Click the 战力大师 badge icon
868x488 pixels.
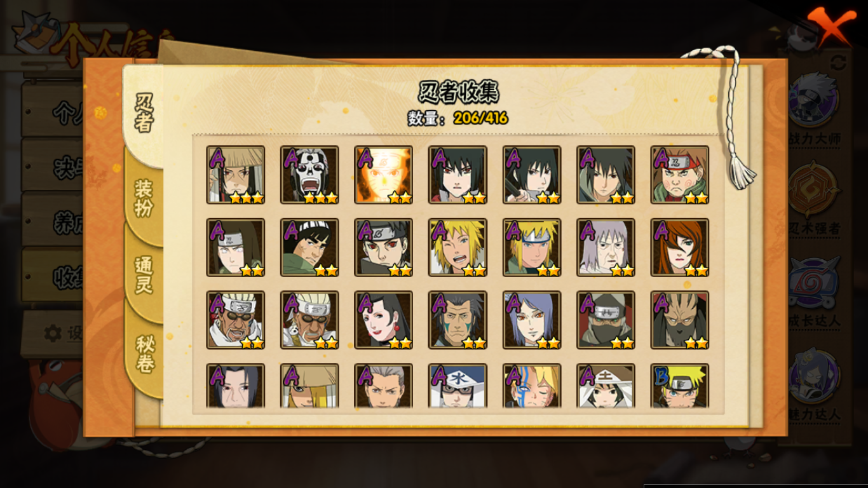pos(814,100)
